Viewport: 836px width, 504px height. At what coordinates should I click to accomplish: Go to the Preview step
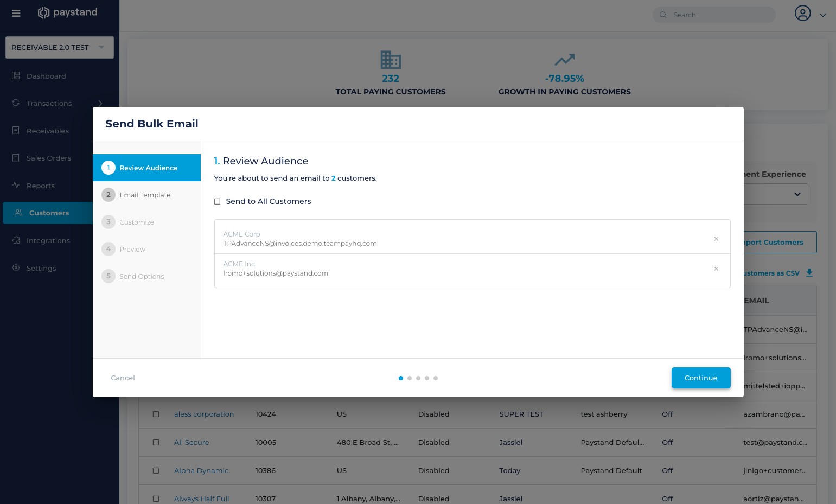click(x=146, y=249)
